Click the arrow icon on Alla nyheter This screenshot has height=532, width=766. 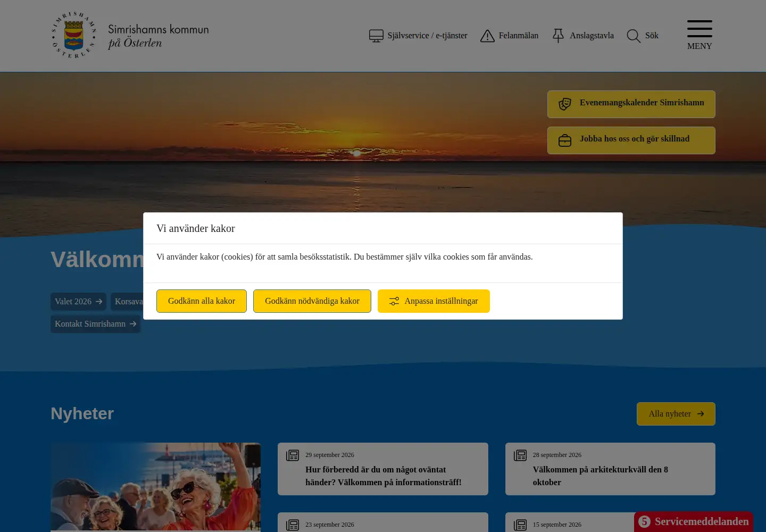pos(701,414)
